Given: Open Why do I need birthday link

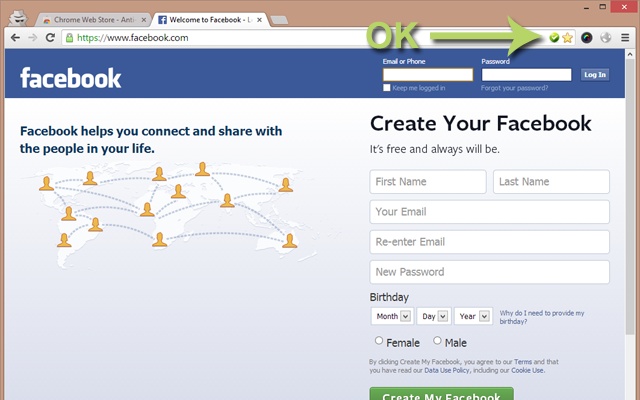Looking at the screenshot, I should pyautogui.click(x=542, y=317).
